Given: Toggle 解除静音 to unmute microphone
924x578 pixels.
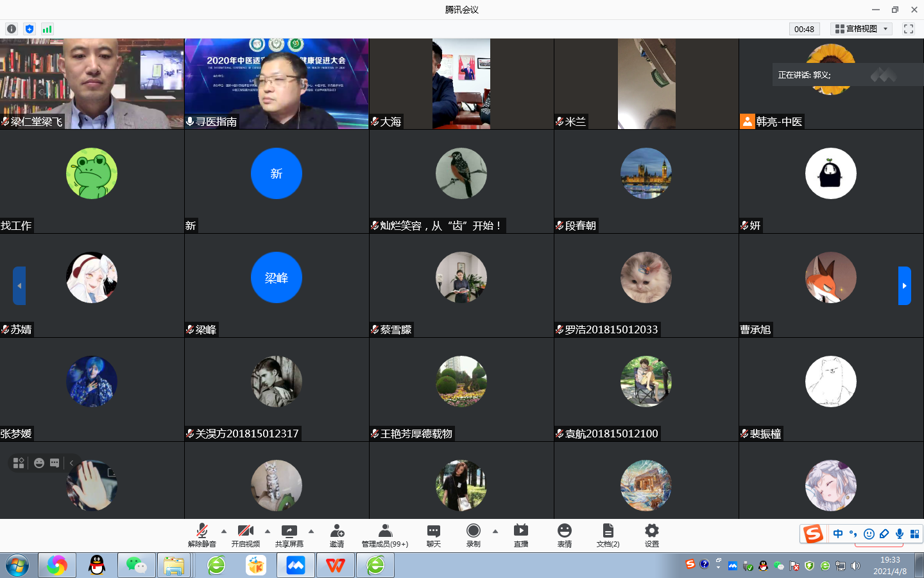Looking at the screenshot, I should coord(202,535).
